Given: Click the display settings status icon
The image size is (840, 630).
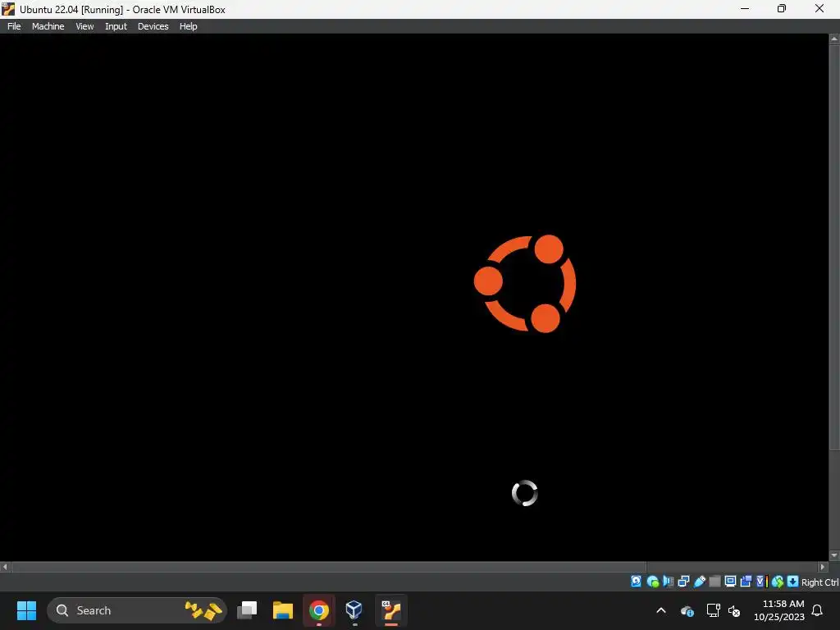Looking at the screenshot, I should [730, 582].
